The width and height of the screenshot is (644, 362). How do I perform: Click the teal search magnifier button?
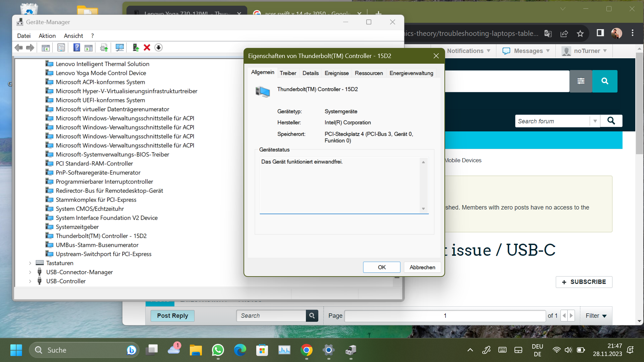604,81
